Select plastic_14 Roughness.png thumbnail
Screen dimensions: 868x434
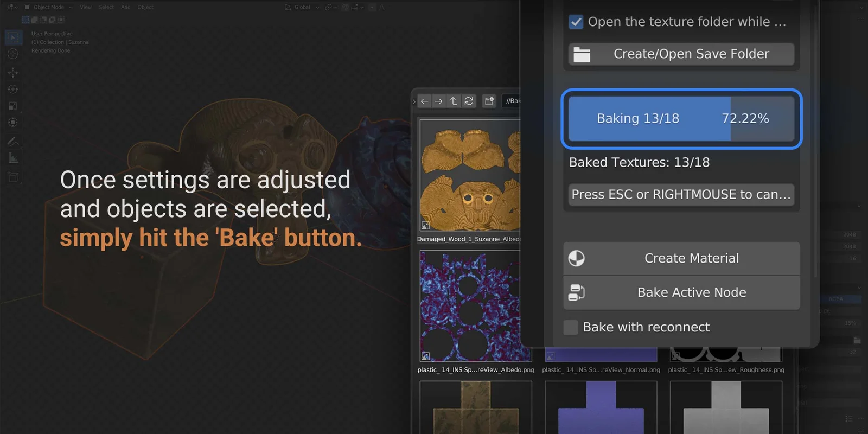(726, 355)
